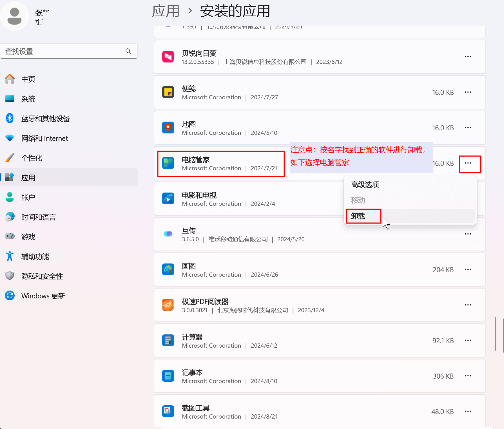The width and height of the screenshot is (504, 429).
Task: Click the 贝锐向日葵 app icon
Action: [x=168, y=57]
